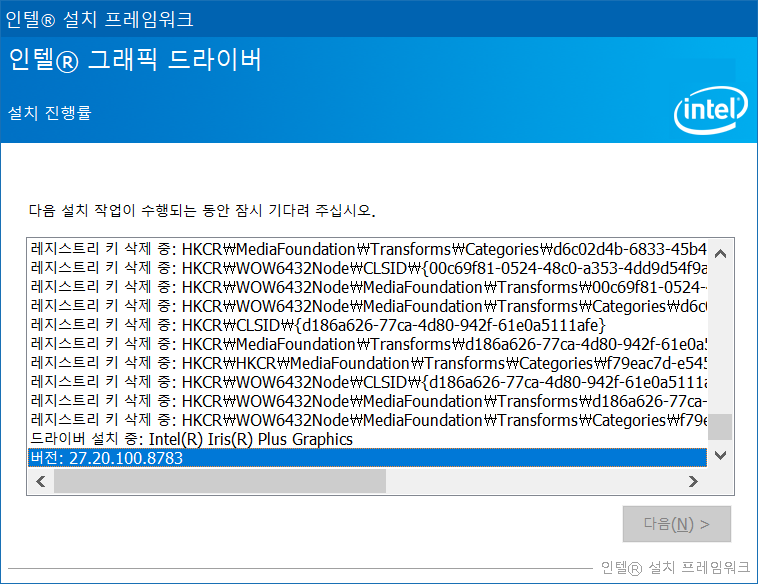Click the Intel logo in the header
Screen dimensions: 758x584
tap(711, 110)
